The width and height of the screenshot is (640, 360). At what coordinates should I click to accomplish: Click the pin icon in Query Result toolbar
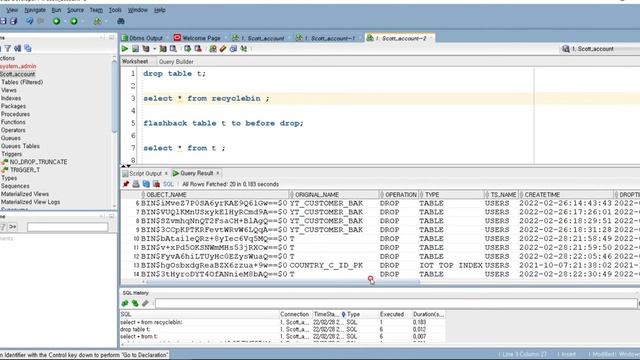pos(126,184)
